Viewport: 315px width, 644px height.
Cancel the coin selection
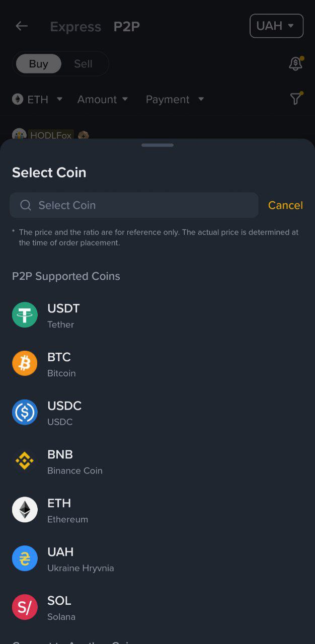pyautogui.click(x=285, y=205)
